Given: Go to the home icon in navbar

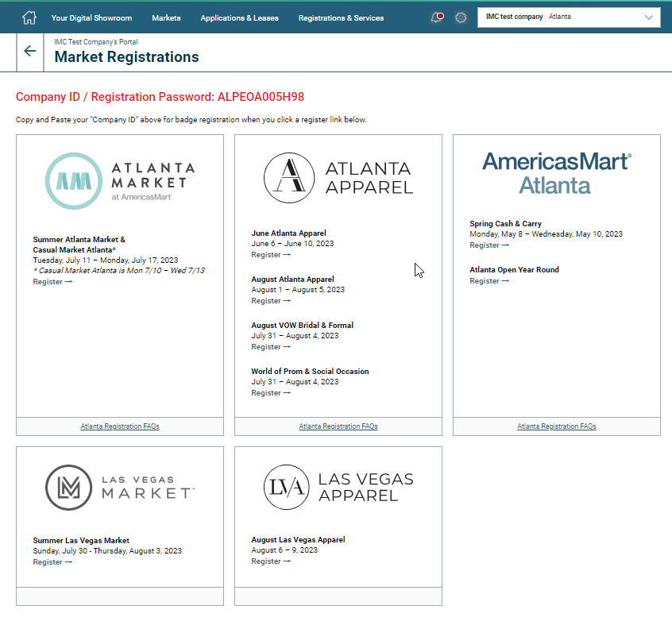Looking at the screenshot, I should pos(29,17).
